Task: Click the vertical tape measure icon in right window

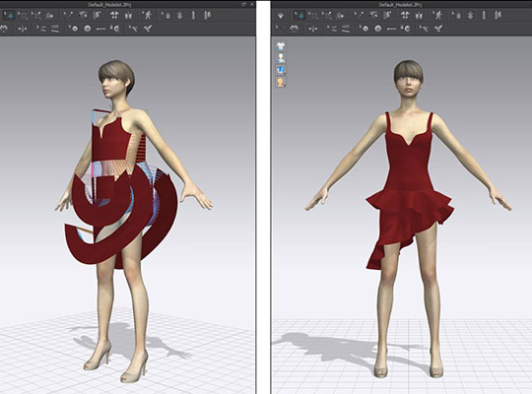Action: pos(484,15)
